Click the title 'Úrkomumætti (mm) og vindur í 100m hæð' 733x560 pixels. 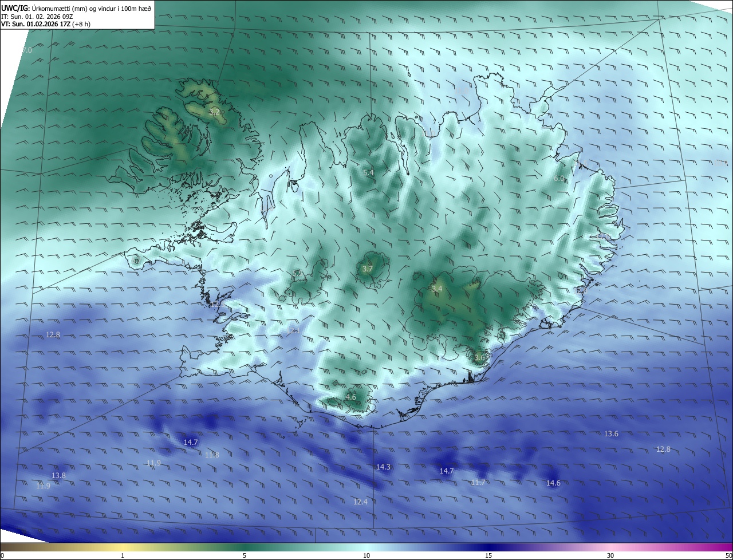[x=92, y=7]
